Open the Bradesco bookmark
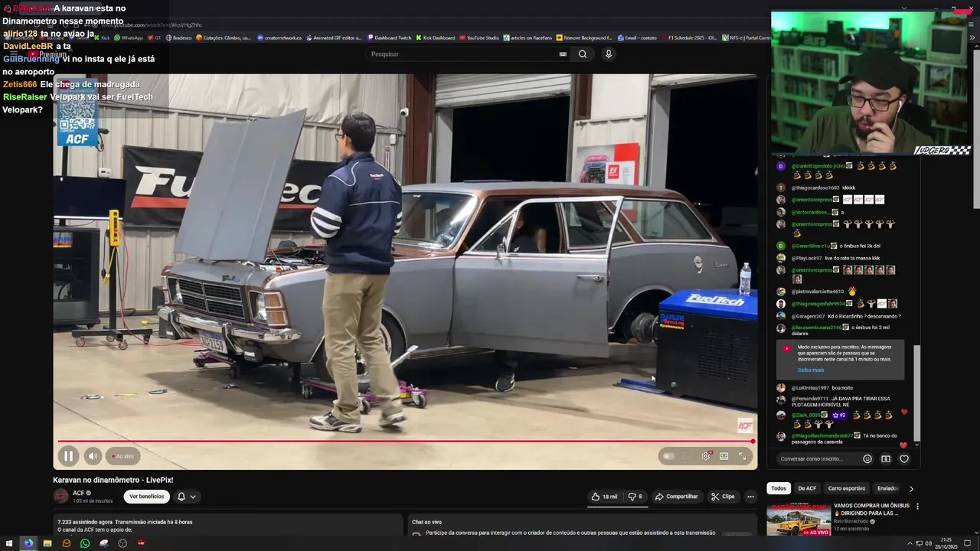Viewport: 980px width, 551px height. coord(178,37)
